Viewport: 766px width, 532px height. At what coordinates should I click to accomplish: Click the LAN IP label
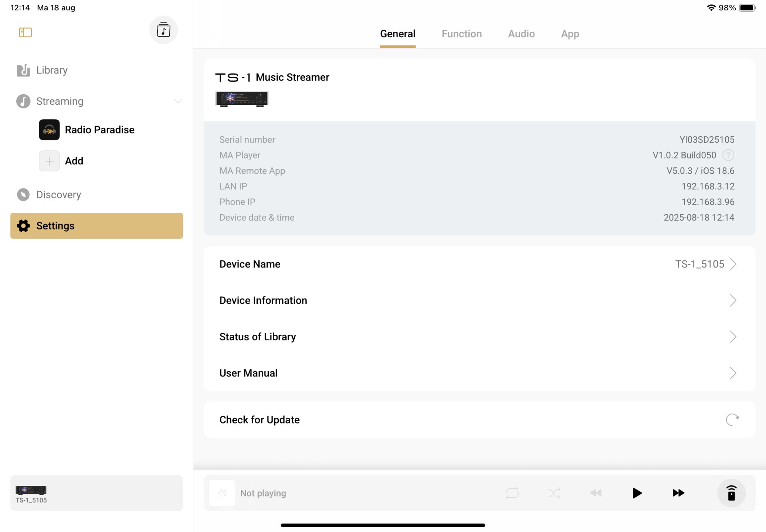[233, 186]
